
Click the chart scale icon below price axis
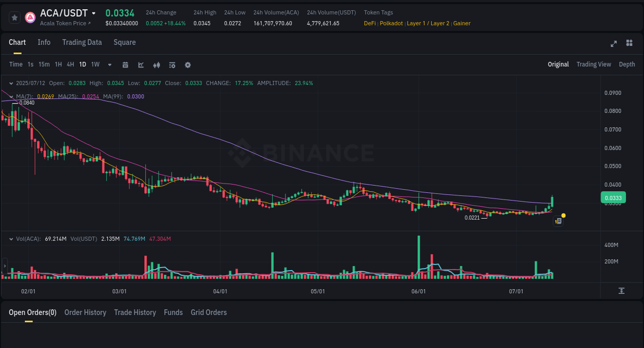[622, 291]
